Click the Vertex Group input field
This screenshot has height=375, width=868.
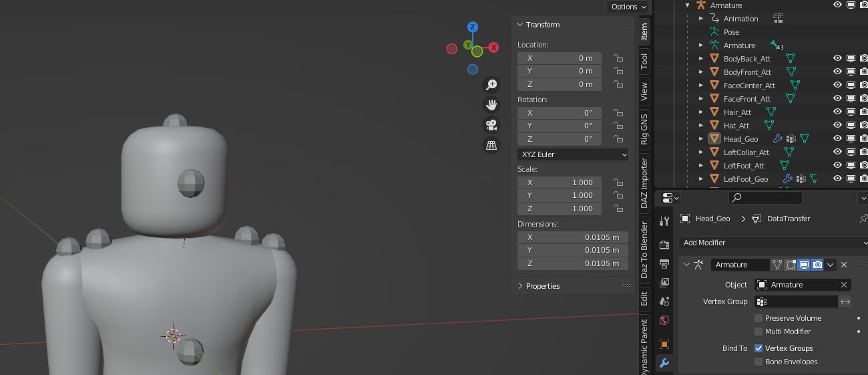pos(796,301)
